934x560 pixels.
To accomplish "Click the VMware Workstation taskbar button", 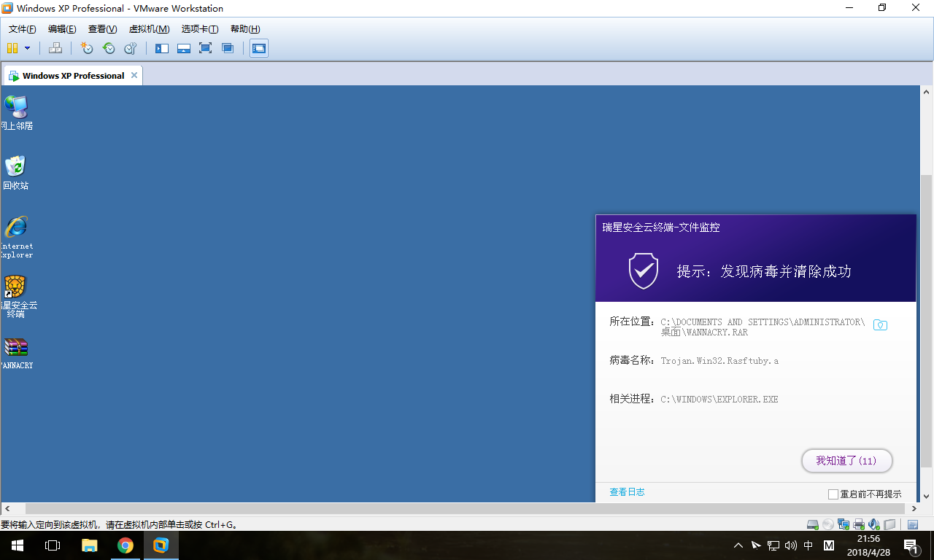I will click(x=161, y=545).
